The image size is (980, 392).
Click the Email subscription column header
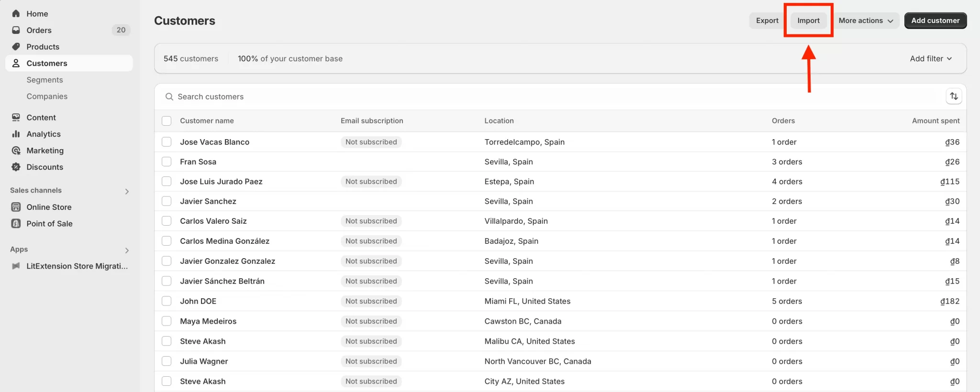[372, 121]
